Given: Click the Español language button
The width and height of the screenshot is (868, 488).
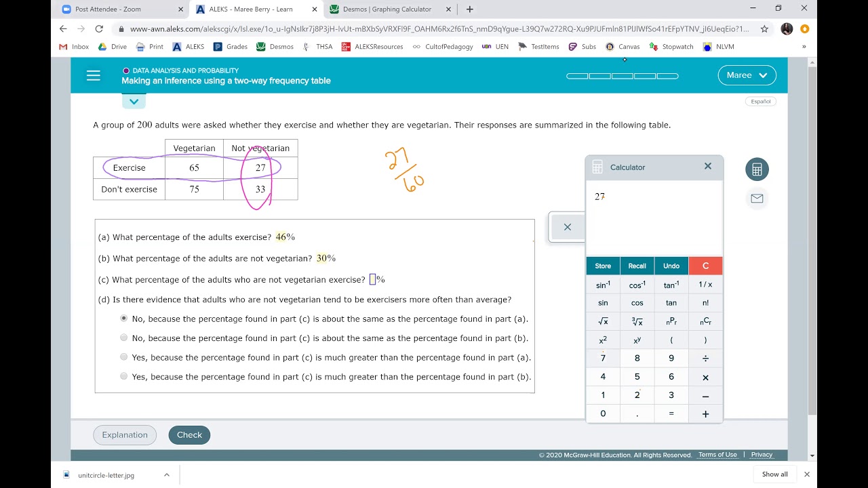Looking at the screenshot, I should 760,101.
